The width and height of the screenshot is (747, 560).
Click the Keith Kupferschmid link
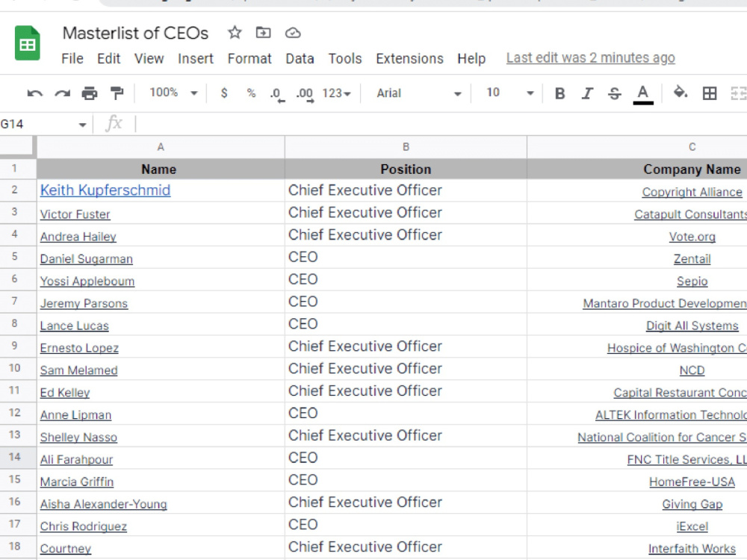coord(105,190)
